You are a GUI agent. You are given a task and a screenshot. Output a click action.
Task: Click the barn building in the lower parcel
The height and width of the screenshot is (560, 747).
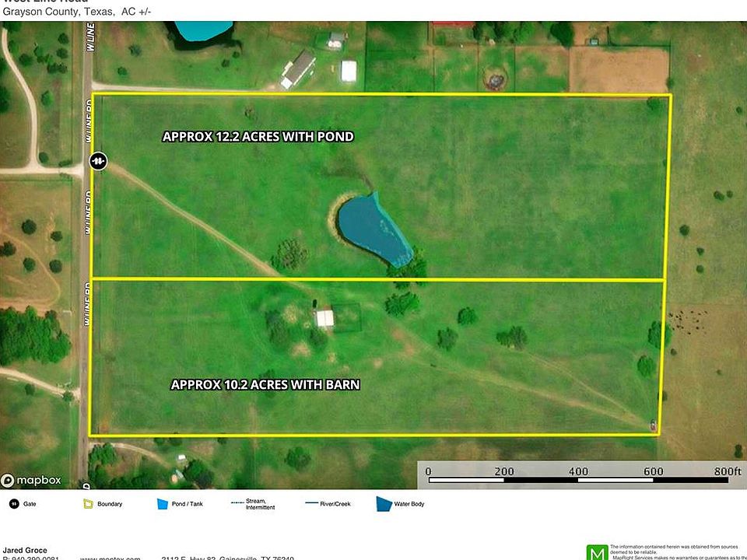[x=325, y=317]
